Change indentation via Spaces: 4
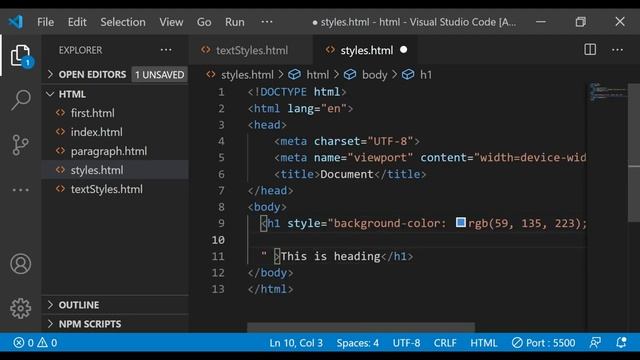The height and width of the screenshot is (360, 640). pos(358,342)
